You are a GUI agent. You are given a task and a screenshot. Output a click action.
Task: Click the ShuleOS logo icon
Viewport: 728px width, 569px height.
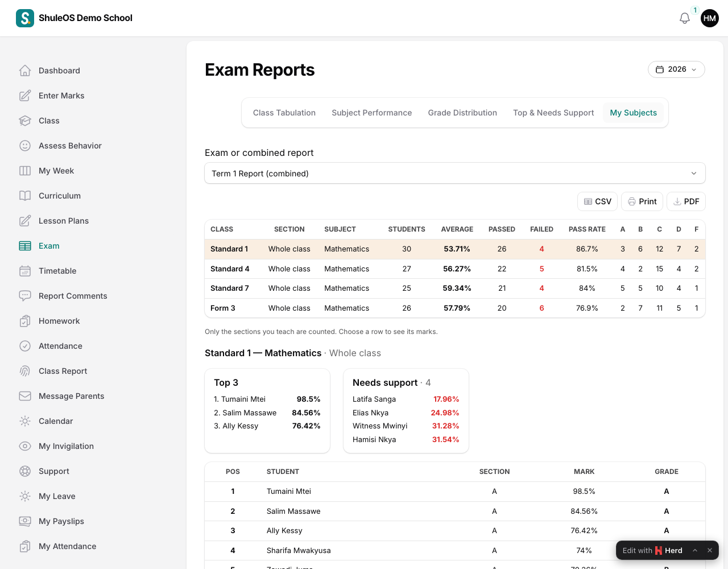pyautogui.click(x=25, y=18)
